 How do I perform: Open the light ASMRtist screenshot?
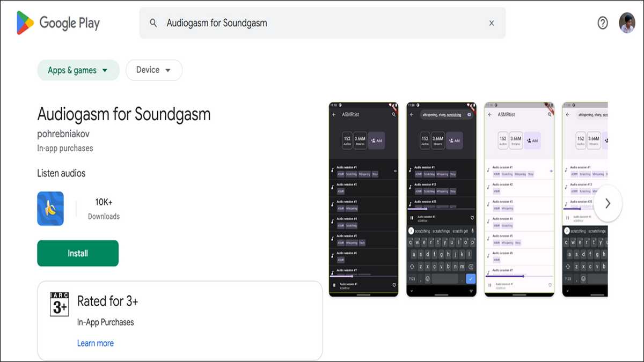coord(519,200)
